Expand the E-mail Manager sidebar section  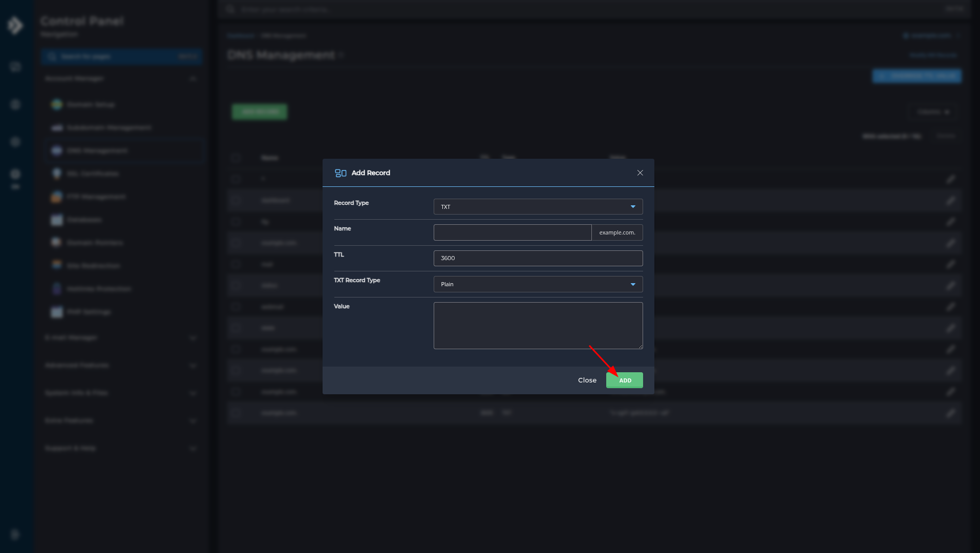pos(122,338)
